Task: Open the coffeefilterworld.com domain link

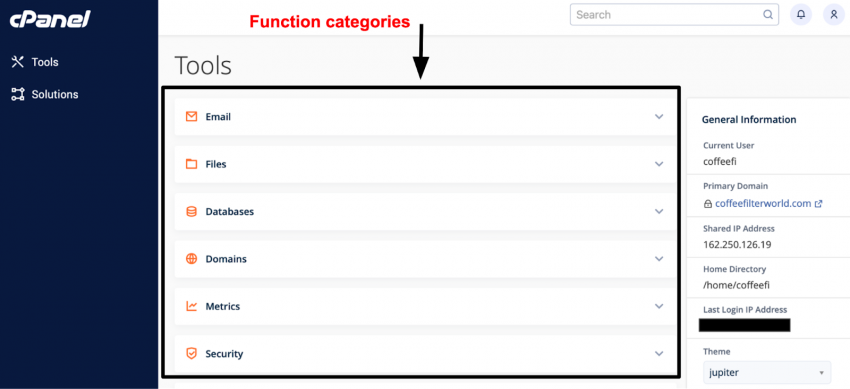Action: (763, 204)
